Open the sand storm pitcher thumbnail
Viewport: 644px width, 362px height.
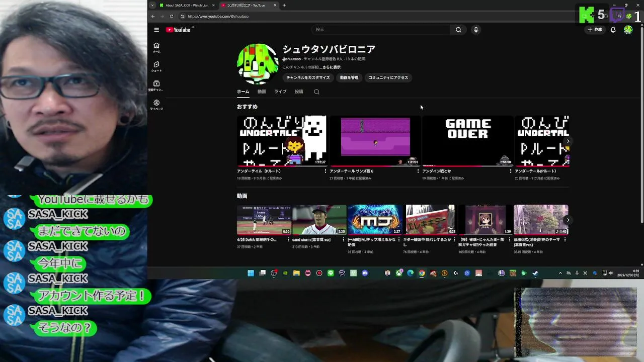coord(319,220)
